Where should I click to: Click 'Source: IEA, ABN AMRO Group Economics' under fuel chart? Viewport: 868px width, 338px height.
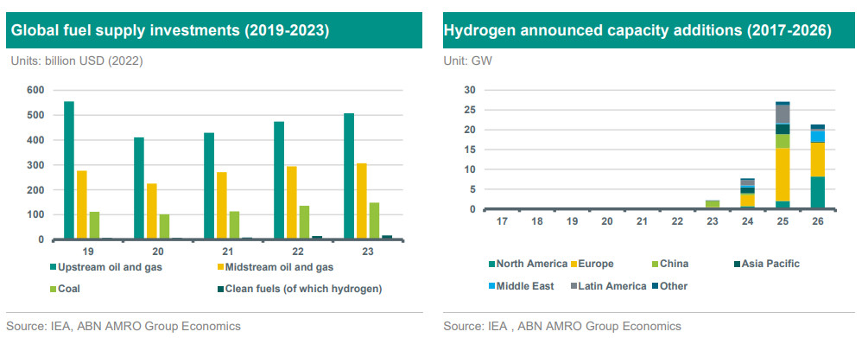(124, 327)
